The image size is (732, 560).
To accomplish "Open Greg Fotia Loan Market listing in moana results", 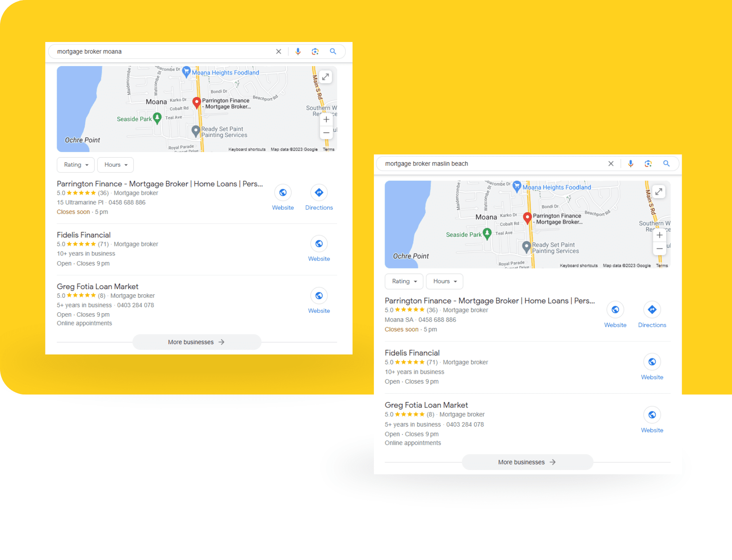I will (x=97, y=286).
